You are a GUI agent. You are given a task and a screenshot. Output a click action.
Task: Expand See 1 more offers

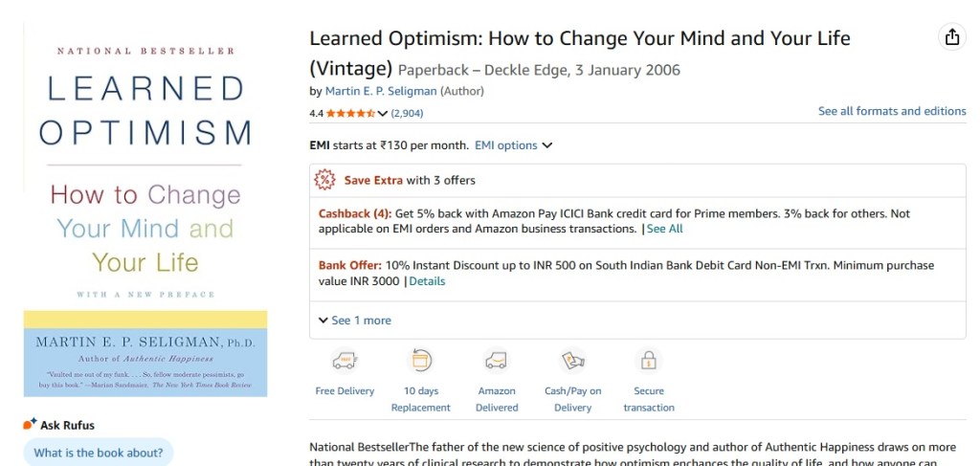tap(354, 321)
